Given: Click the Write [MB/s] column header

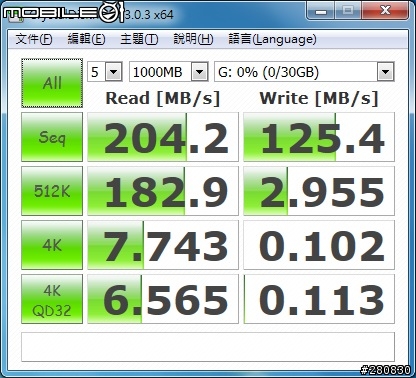Looking at the screenshot, I should point(319,98).
